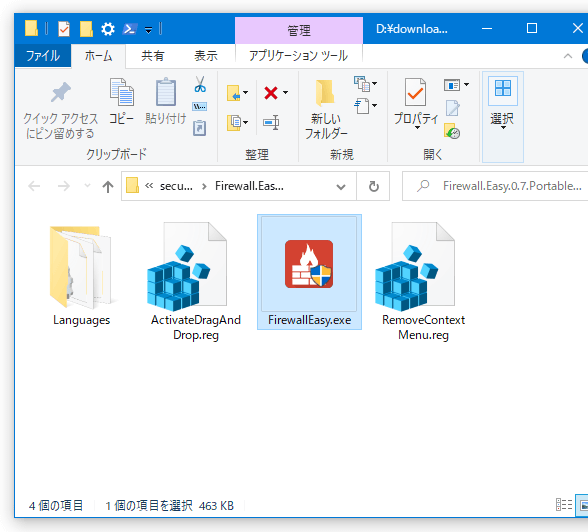
Task: Click the Easy access icon
Action: [362, 106]
